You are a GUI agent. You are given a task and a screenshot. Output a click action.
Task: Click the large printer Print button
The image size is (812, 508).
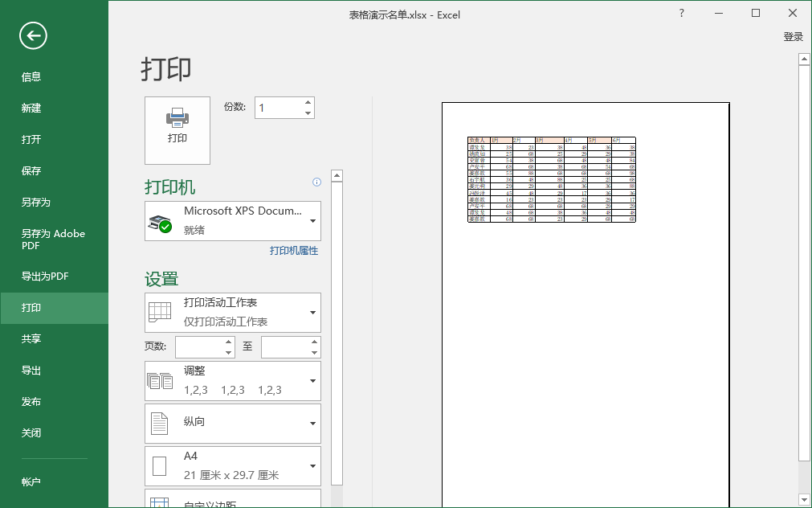(x=177, y=131)
